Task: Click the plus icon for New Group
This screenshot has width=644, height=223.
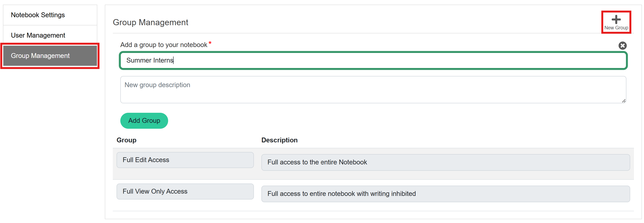Action: pyautogui.click(x=616, y=19)
